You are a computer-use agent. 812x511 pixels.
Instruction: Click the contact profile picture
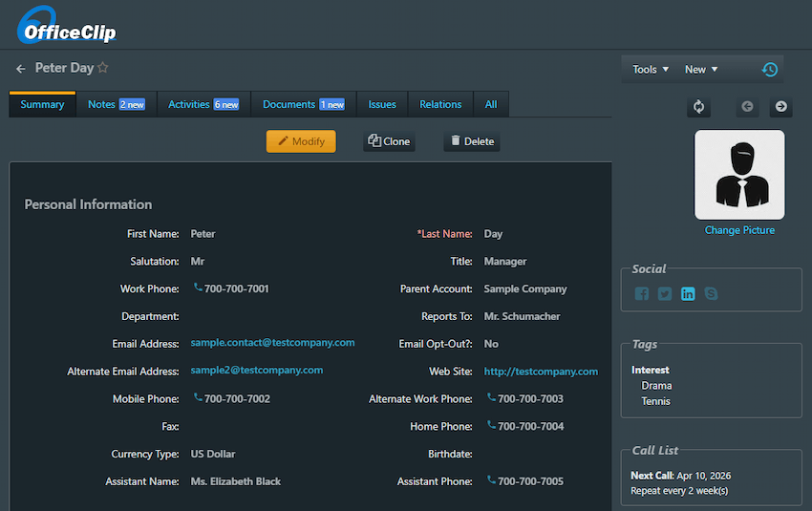739,175
